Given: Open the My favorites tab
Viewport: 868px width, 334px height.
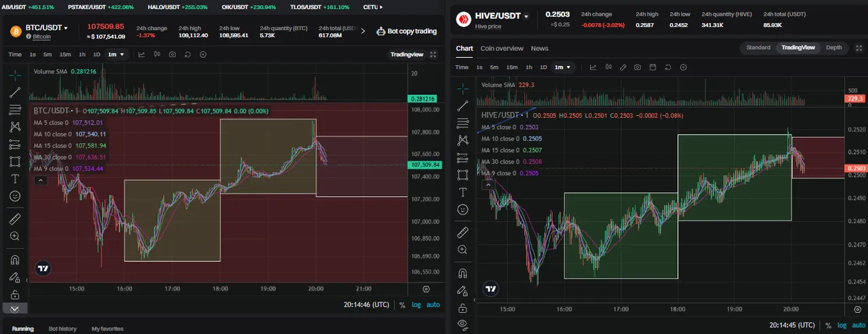Looking at the screenshot, I should pyautogui.click(x=108, y=329).
